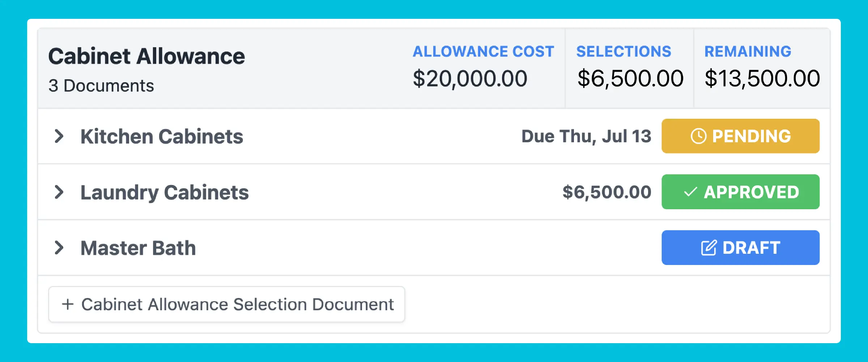Expand the Kitchen Cabinets row
The image size is (868, 362).
click(x=60, y=136)
